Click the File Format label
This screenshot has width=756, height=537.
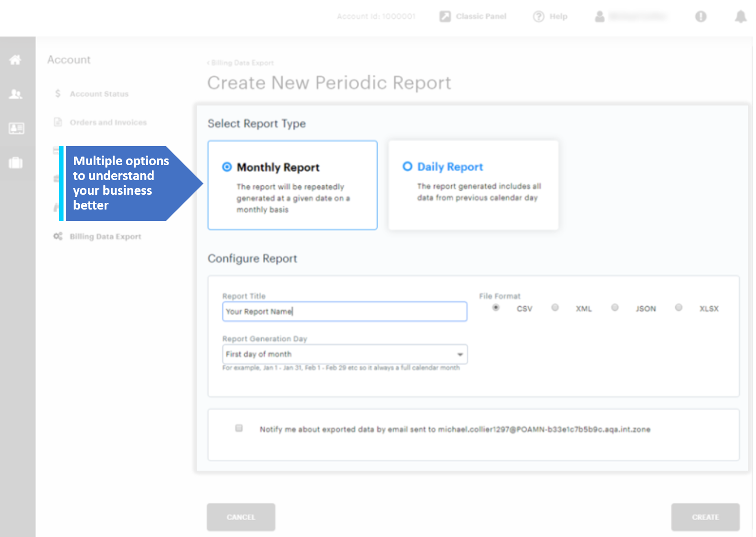coord(500,296)
